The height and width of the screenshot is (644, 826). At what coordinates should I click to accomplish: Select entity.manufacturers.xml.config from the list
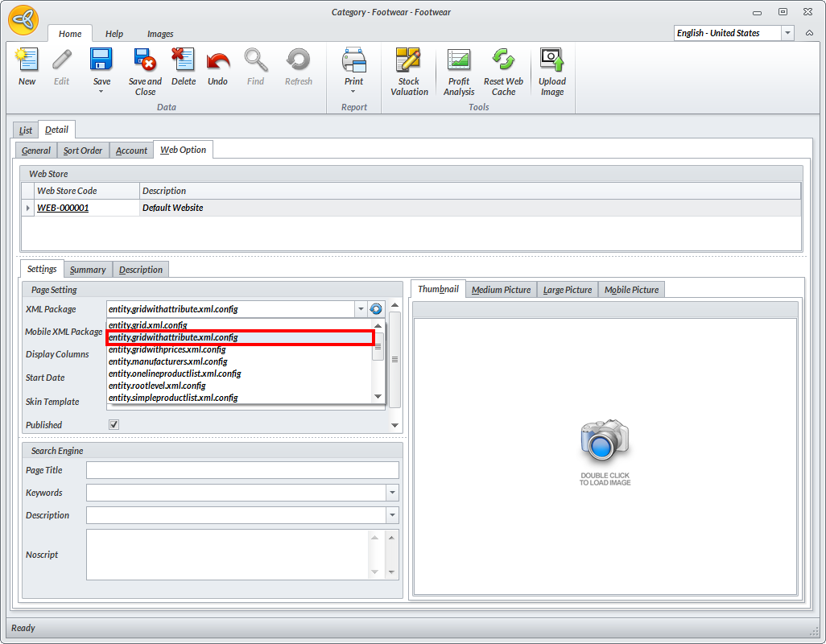[x=168, y=362]
